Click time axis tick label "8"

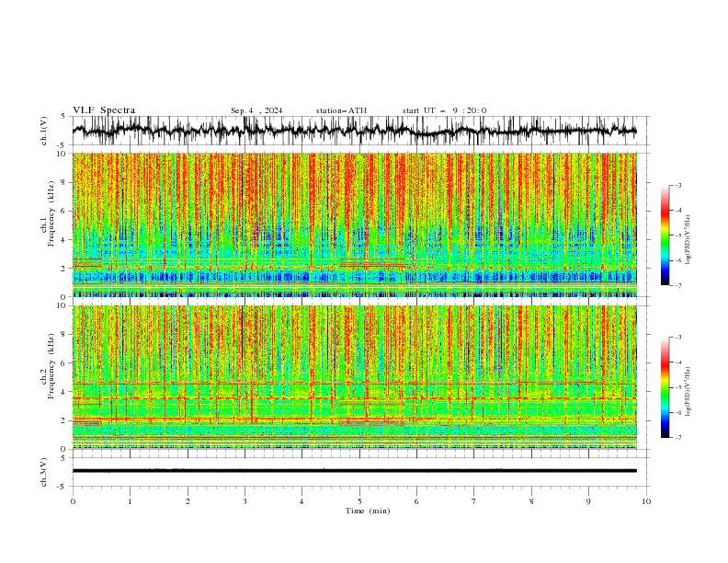[x=531, y=501]
